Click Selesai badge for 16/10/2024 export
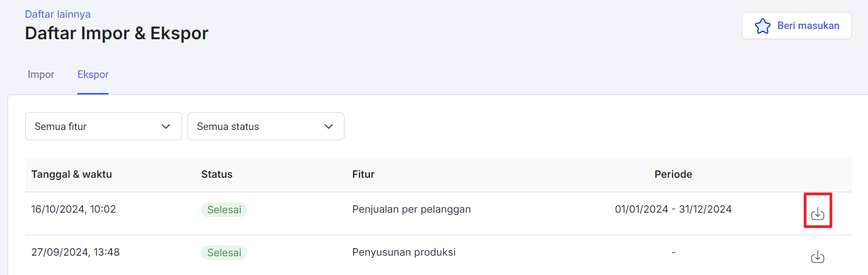 coord(224,209)
